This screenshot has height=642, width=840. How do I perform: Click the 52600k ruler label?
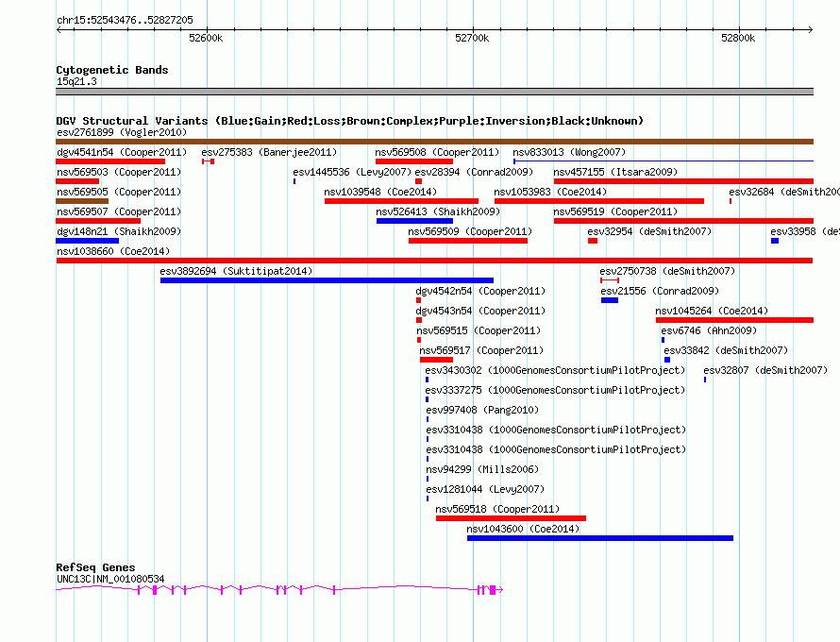(206, 38)
